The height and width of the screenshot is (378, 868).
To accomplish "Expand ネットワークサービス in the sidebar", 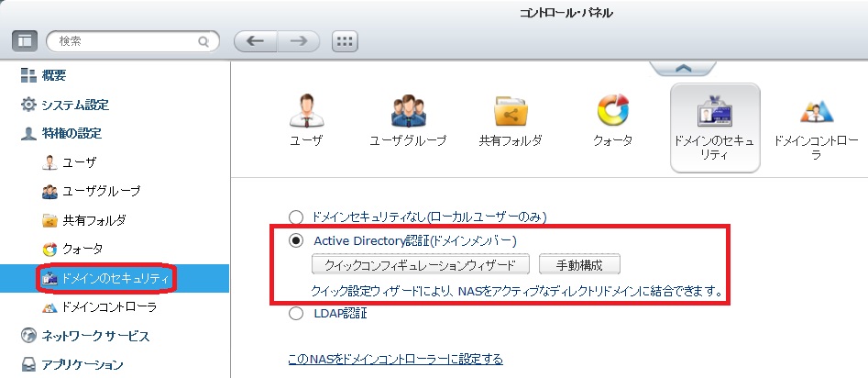I will [x=95, y=336].
